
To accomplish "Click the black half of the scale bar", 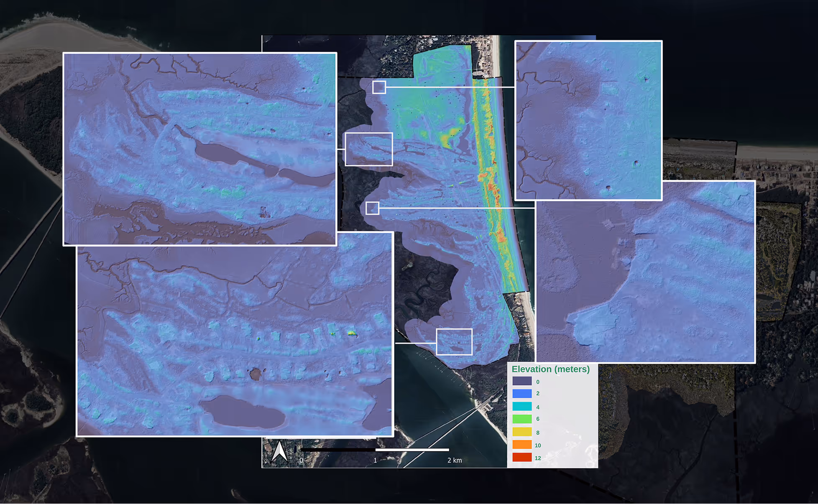I will pos(338,450).
